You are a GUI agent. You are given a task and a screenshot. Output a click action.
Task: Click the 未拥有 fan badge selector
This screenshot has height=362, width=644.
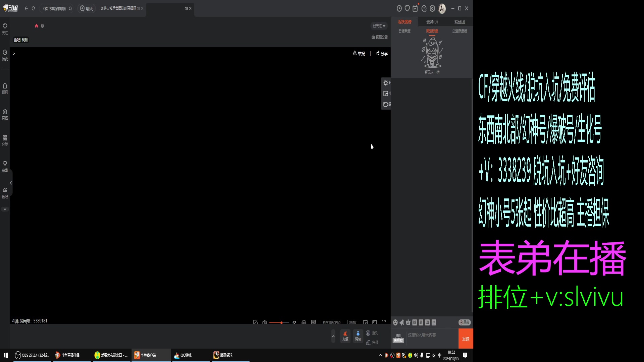(x=398, y=338)
